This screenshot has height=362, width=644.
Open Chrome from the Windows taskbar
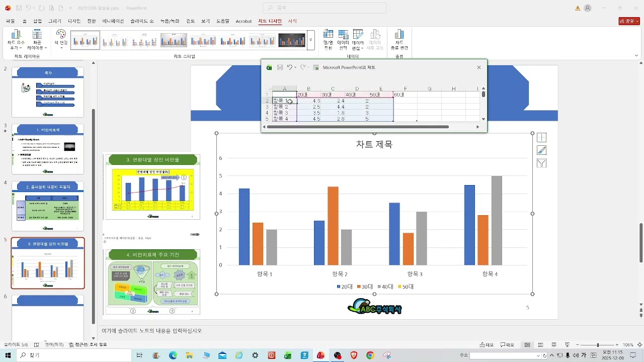(370, 355)
